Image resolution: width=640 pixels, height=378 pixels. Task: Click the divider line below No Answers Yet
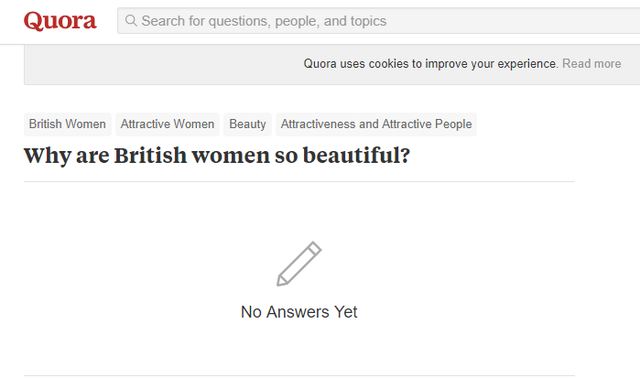(299, 376)
